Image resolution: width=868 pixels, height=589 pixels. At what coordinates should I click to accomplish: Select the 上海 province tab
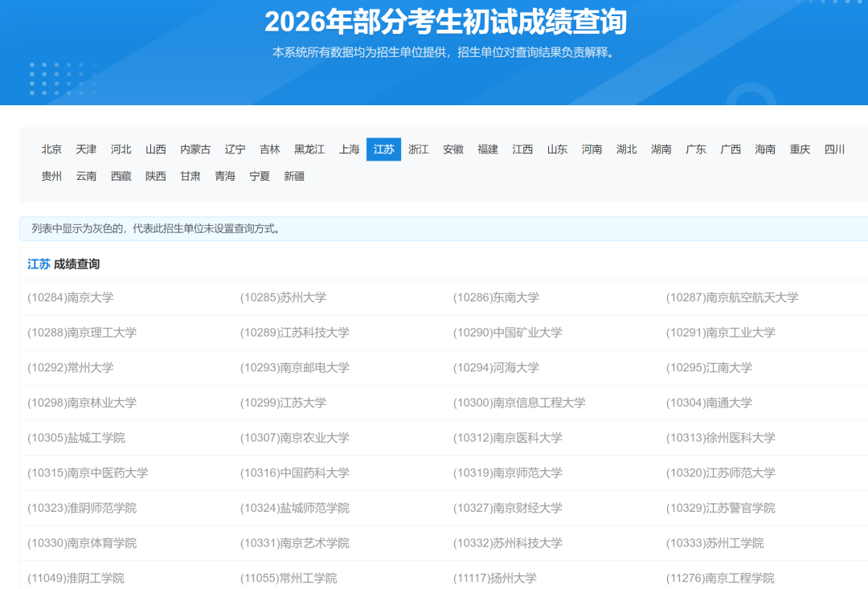(348, 149)
